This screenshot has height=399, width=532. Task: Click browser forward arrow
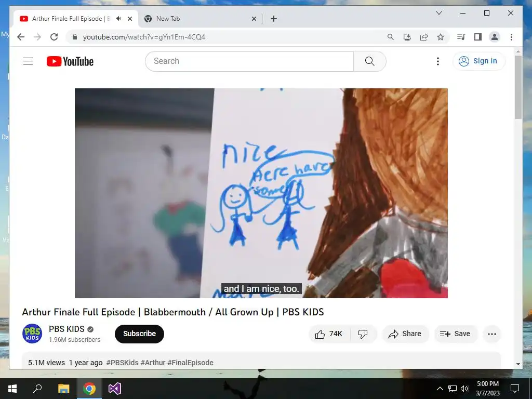point(37,37)
